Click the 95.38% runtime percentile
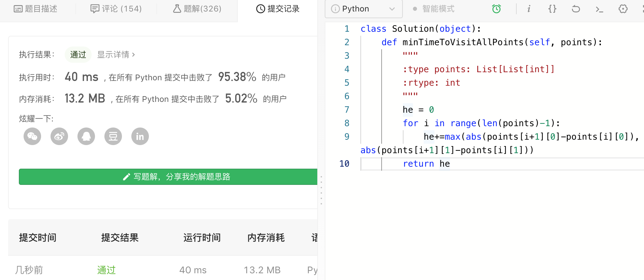The width and height of the screenshot is (644, 280). tap(237, 77)
